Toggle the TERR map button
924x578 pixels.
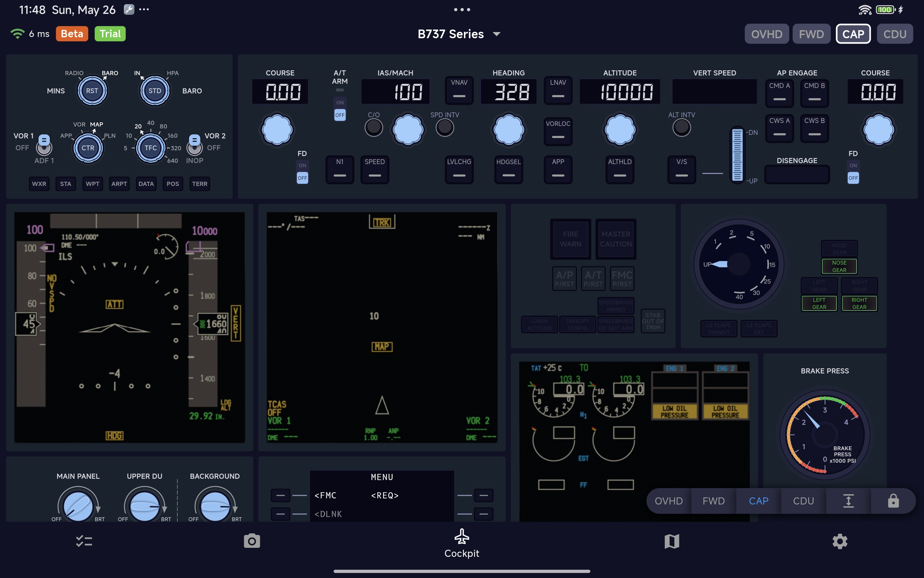tap(200, 184)
